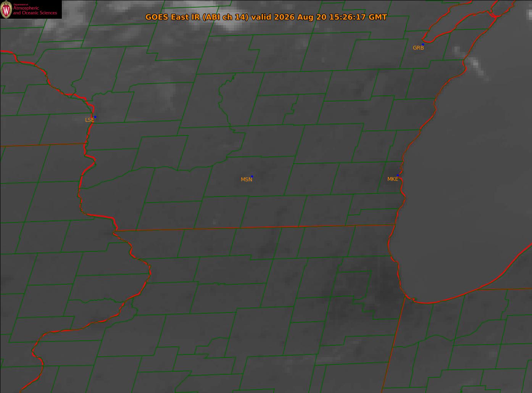
Task: Click the blue dot marking GRB
Action: coord(423,45)
